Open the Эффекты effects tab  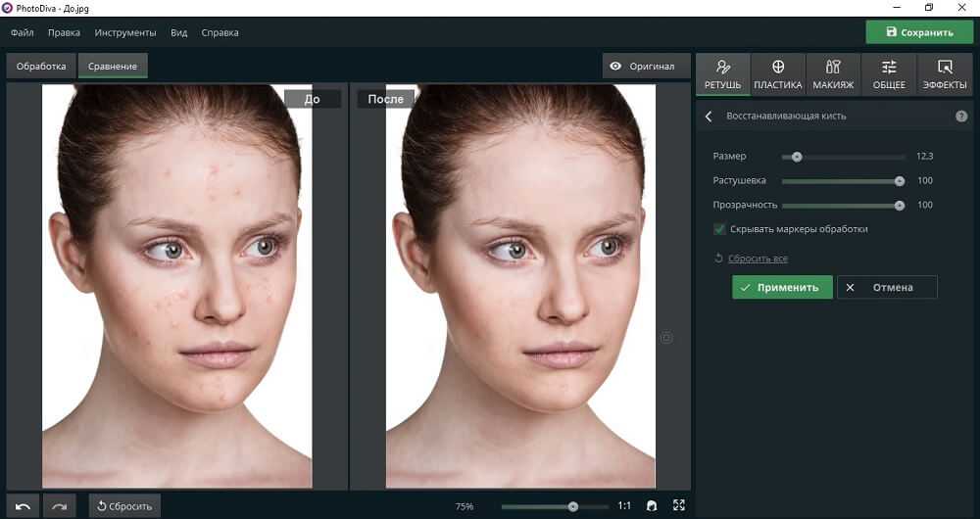[x=945, y=74]
